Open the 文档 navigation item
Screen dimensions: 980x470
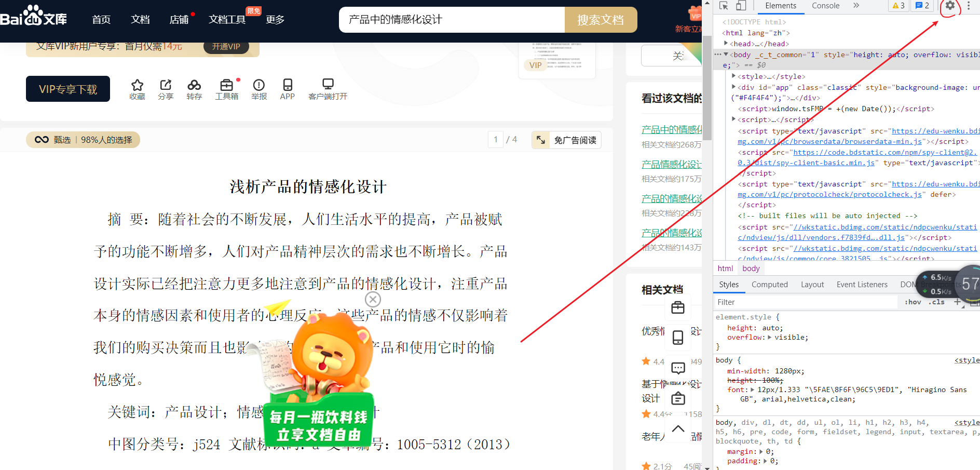coord(140,20)
